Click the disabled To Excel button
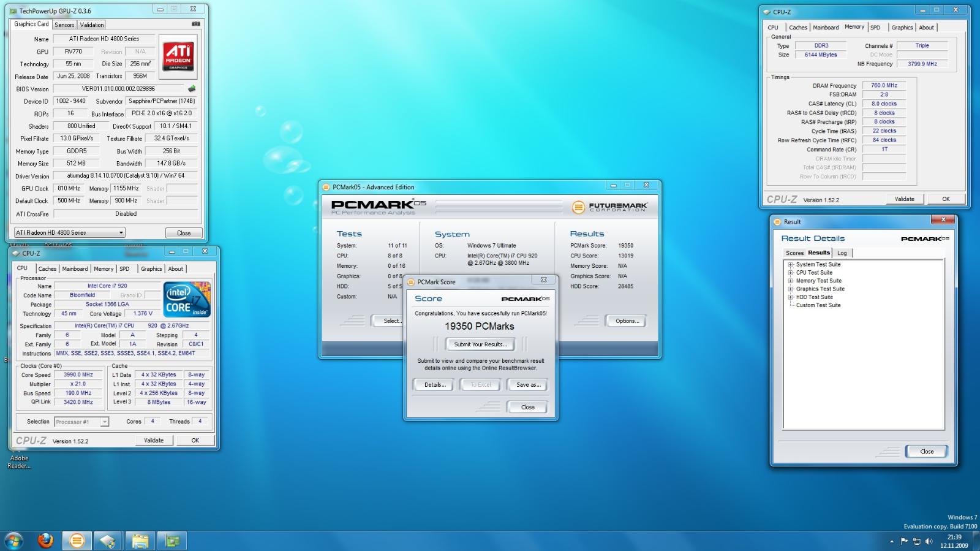 pyautogui.click(x=481, y=385)
